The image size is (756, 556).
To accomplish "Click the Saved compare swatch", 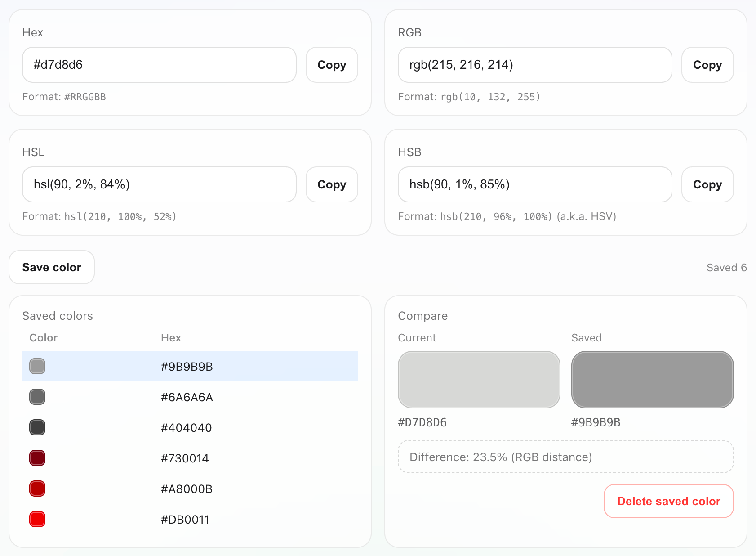I will [653, 380].
